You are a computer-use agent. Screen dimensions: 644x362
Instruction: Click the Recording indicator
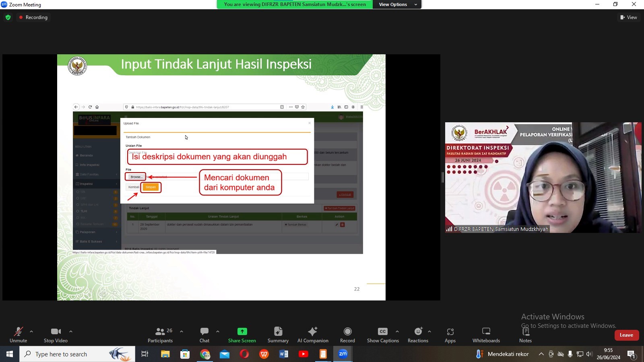(33, 17)
